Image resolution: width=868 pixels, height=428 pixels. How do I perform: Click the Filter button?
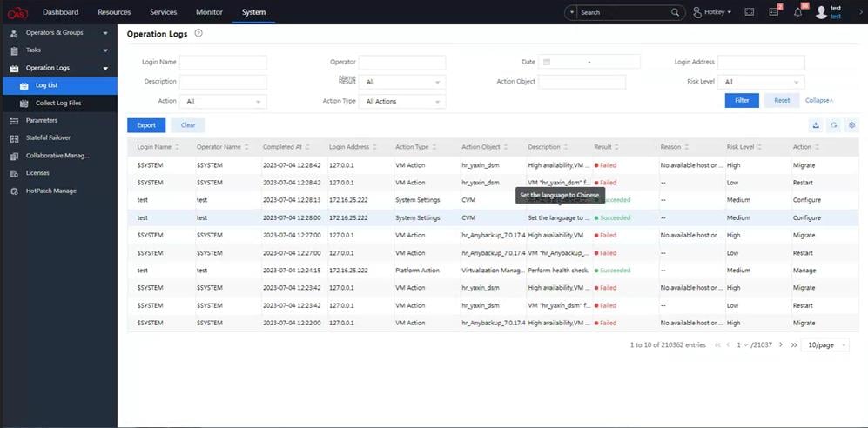pyautogui.click(x=742, y=101)
